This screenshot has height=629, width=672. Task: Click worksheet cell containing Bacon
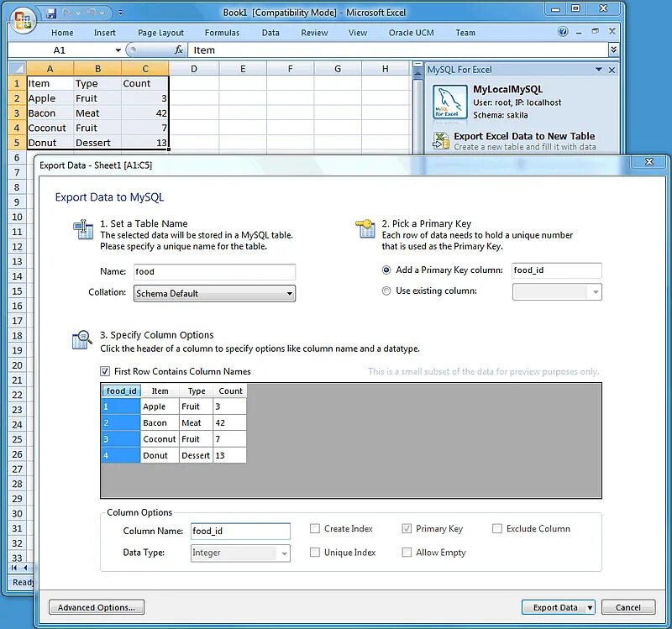pos(50,113)
